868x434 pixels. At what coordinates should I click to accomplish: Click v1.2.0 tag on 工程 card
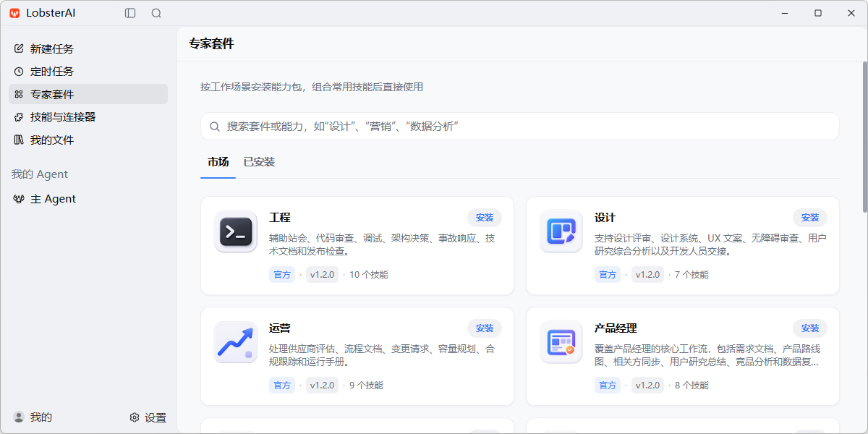[322, 275]
